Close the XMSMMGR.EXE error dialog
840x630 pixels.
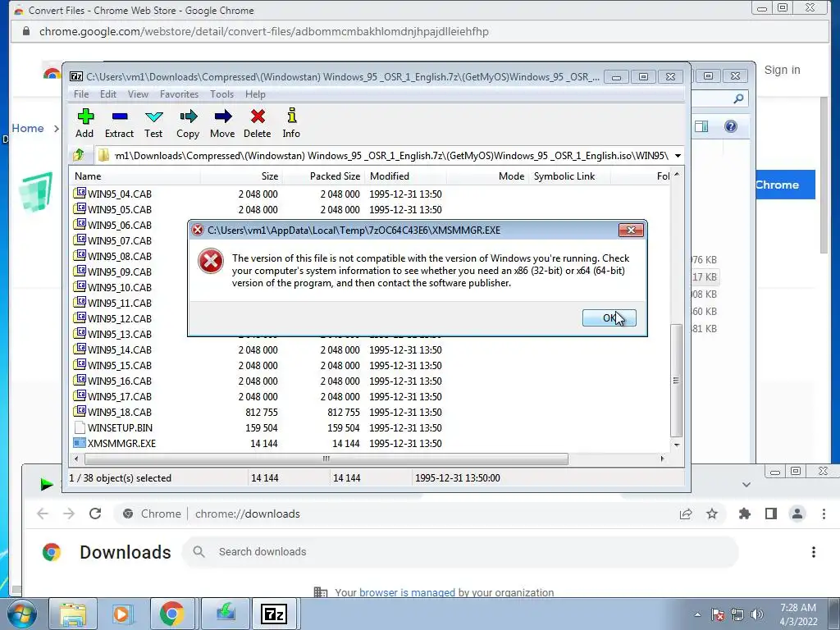coord(631,230)
